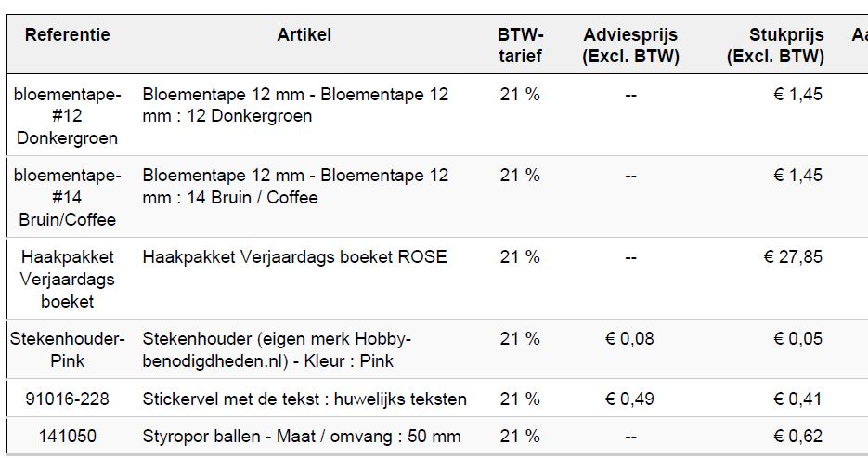The height and width of the screenshot is (458, 868).
Task: Click reference number 141050
Action: coord(67,437)
